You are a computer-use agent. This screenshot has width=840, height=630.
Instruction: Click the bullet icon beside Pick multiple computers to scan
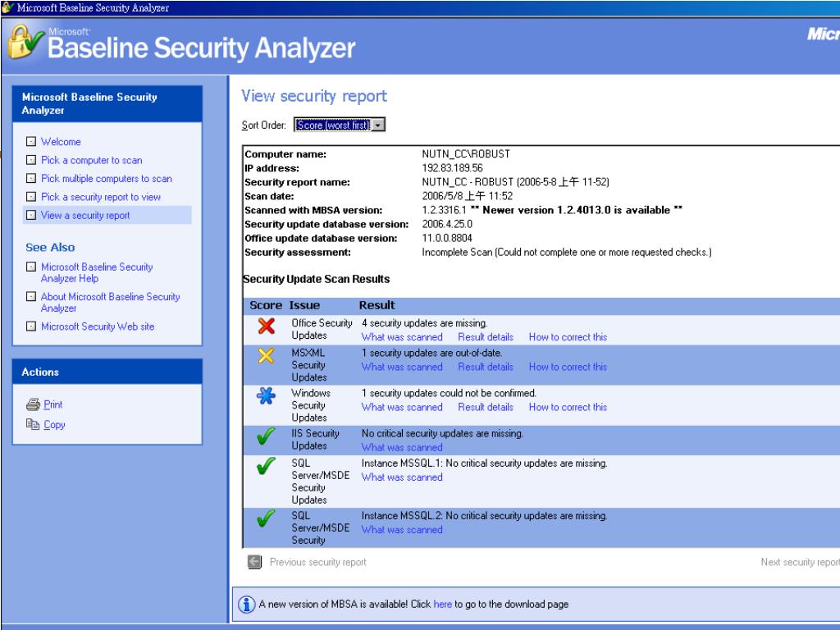[x=31, y=178]
